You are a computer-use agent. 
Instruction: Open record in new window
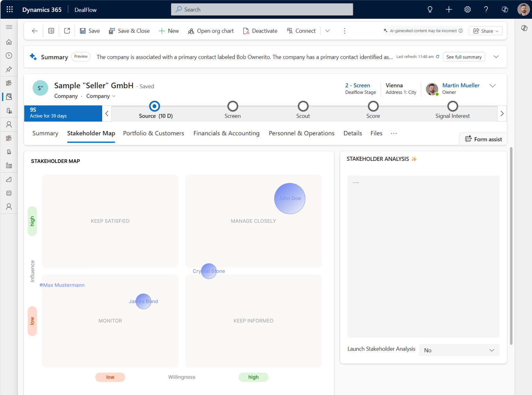tap(67, 31)
